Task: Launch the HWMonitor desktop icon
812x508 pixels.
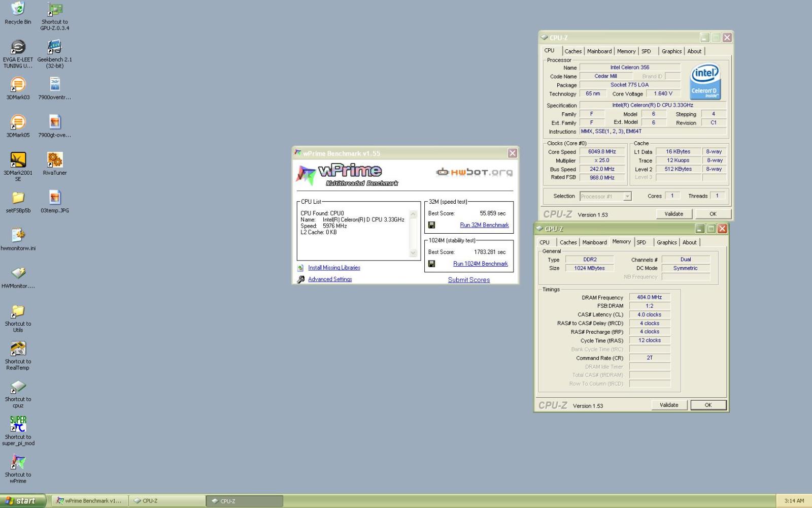Action: pyautogui.click(x=18, y=273)
